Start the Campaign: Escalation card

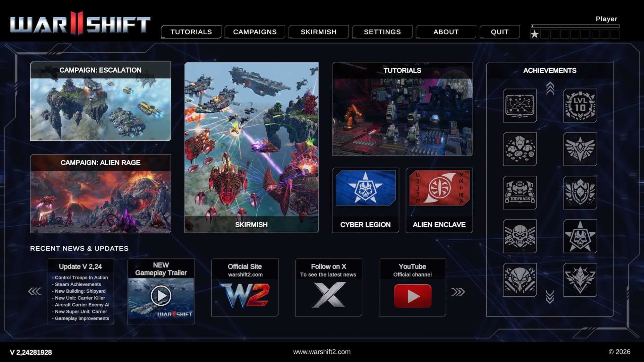pos(101,101)
